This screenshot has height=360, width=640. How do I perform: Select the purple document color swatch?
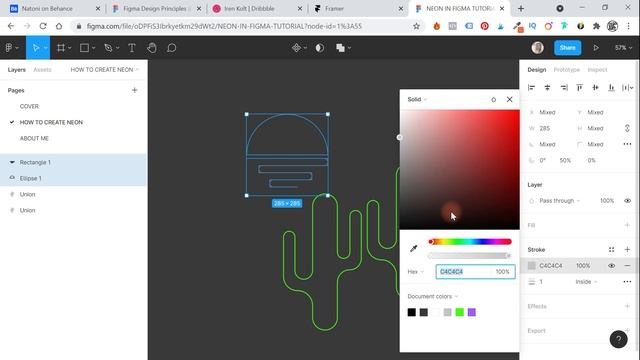pyautogui.click(x=471, y=312)
